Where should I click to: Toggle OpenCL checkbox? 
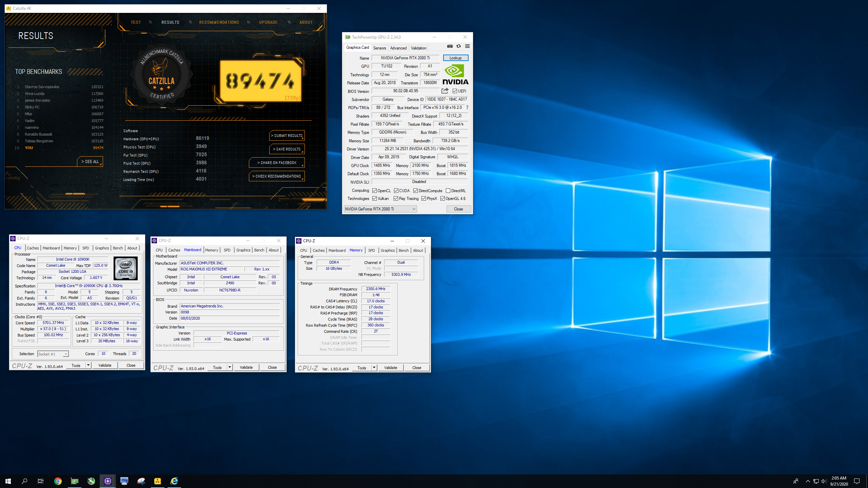(374, 191)
